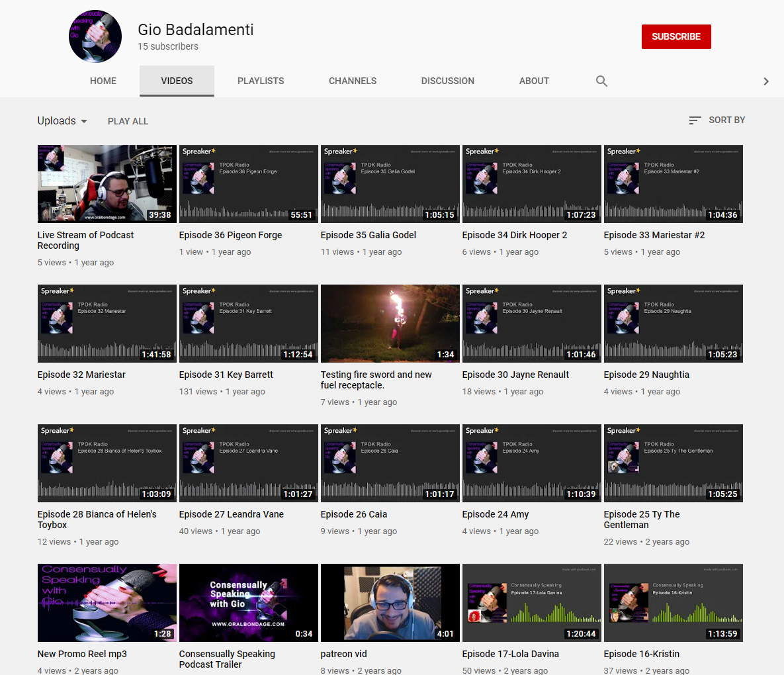This screenshot has width=784, height=675.
Task: Play the 1:13:59 Kristin thumbnail
Action: coord(673,602)
